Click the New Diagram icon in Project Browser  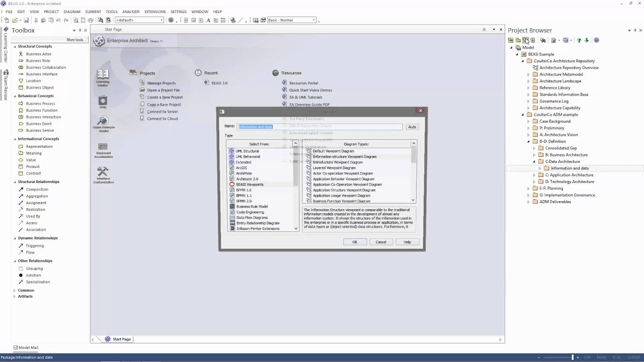click(525, 40)
